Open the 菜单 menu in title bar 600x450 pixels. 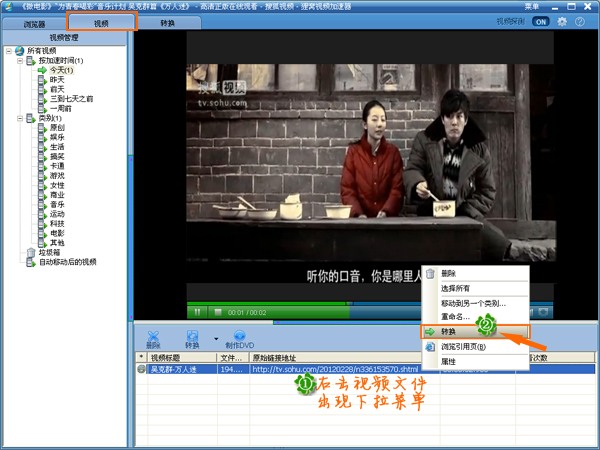tap(532, 7)
